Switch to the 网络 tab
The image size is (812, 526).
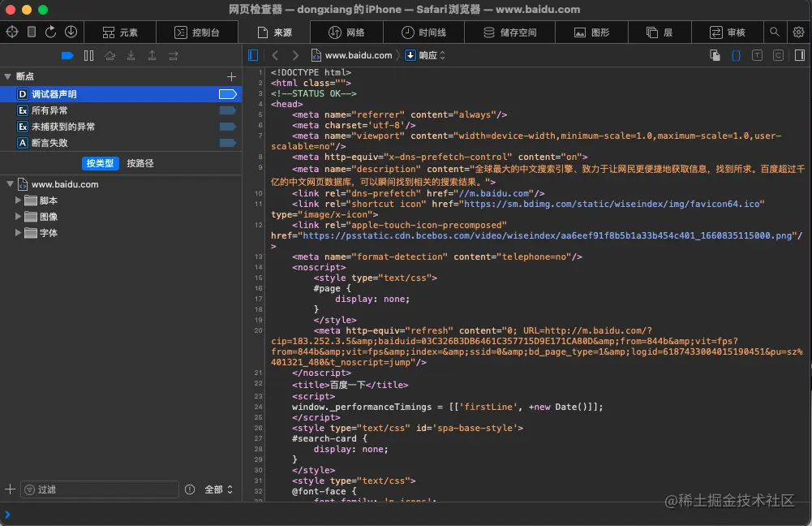pos(347,32)
